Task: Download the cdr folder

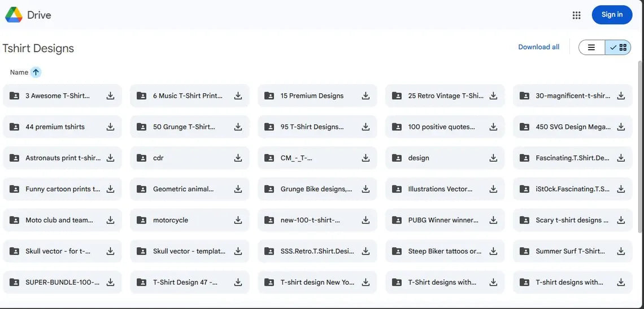Action: click(238, 158)
